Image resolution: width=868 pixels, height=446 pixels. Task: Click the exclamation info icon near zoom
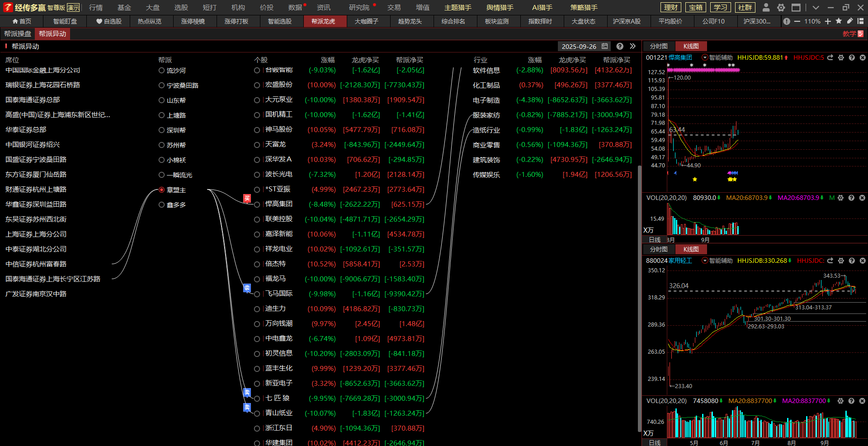[787, 21]
